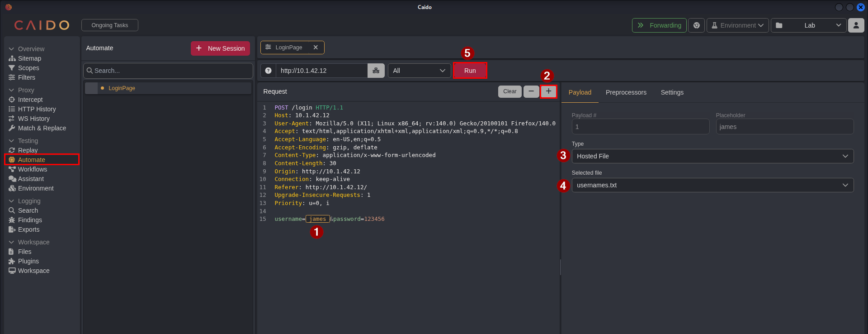Open the Lab project dropdown
Image resolution: width=868 pixels, height=334 pixels.
[x=808, y=25]
